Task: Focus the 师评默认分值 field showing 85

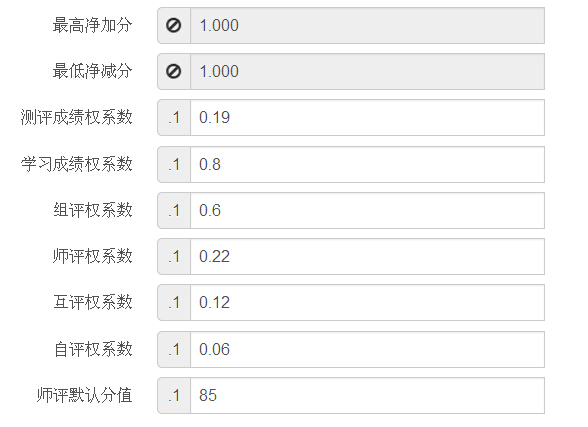Action: pos(368,396)
